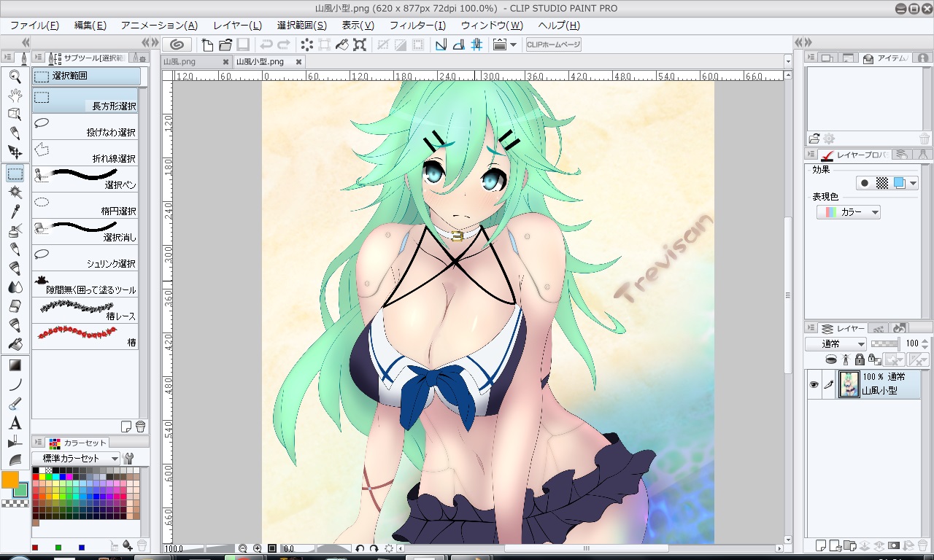Select the Gradient tool in toolbox
This screenshot has height=560, width=934.
(15, 365)
